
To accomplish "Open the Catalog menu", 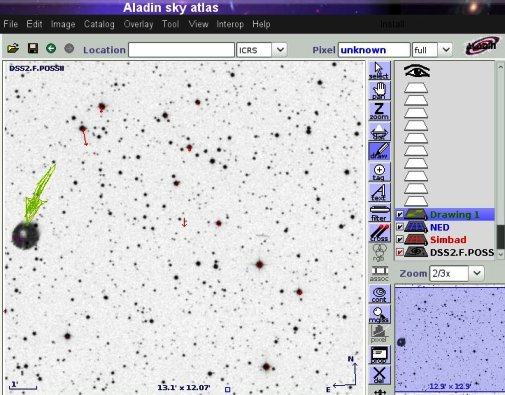I will 99,24.
